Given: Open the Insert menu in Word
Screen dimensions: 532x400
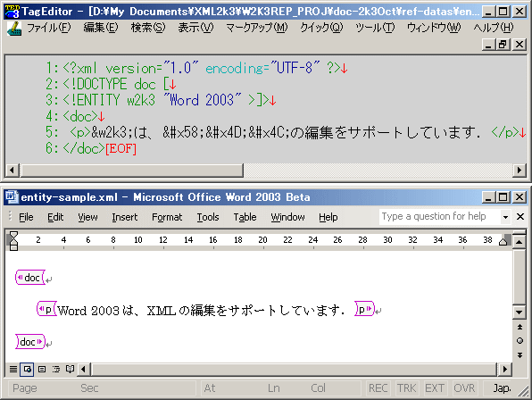Looking at the screenshot, I should tap(124, 217).
